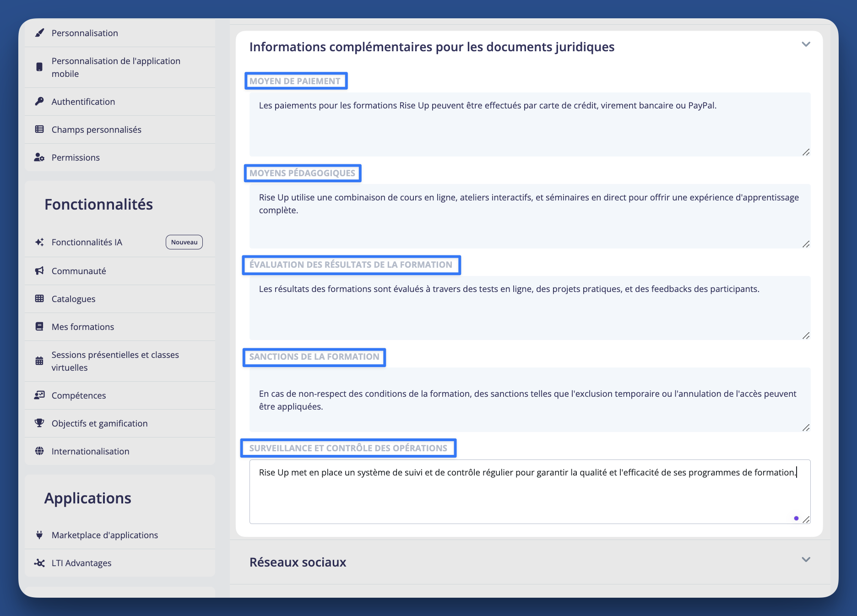
Task: Open Personnalisation de l'application mobile
Action: click(x=120, y=67)
